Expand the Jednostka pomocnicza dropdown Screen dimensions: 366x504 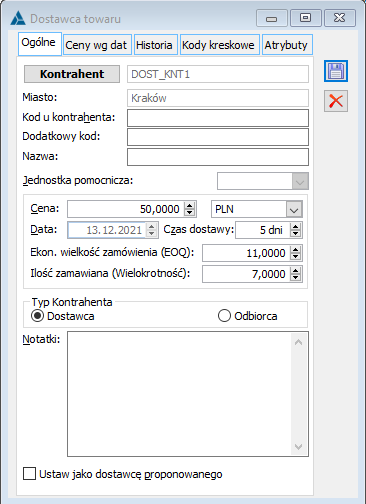click(x=300, y=181)
